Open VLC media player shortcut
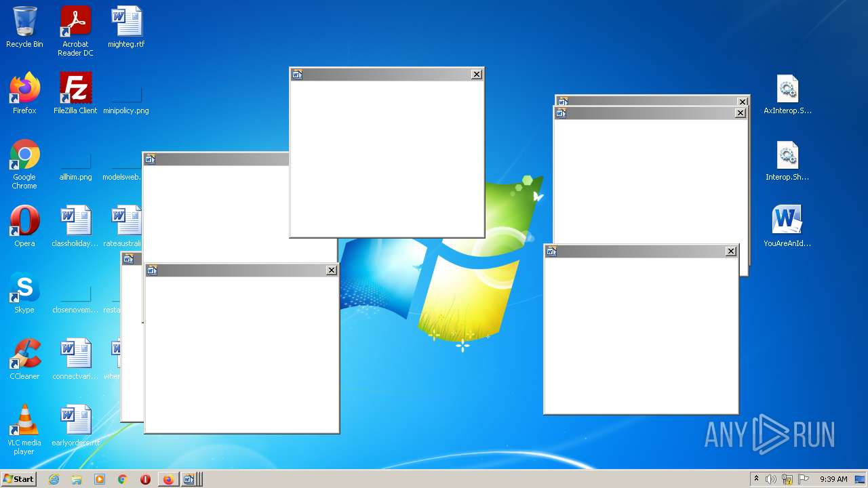Screen dimensions: 868x488 24,430
